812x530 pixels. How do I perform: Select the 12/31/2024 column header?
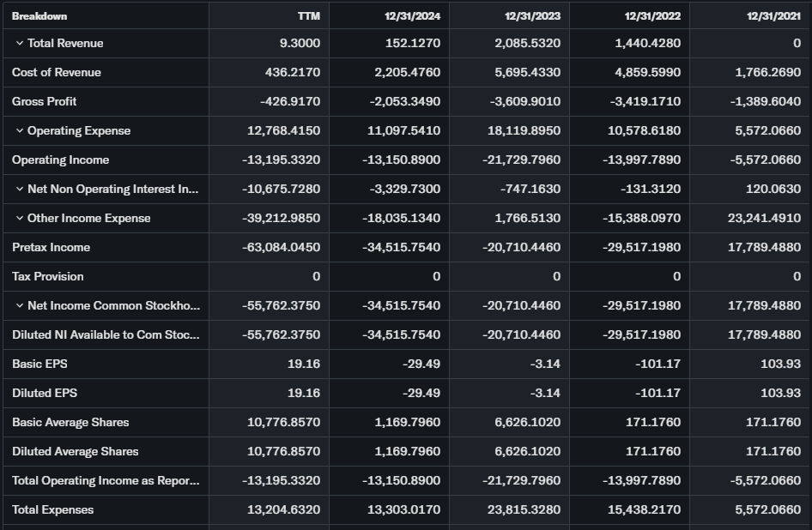pos(414,15)
